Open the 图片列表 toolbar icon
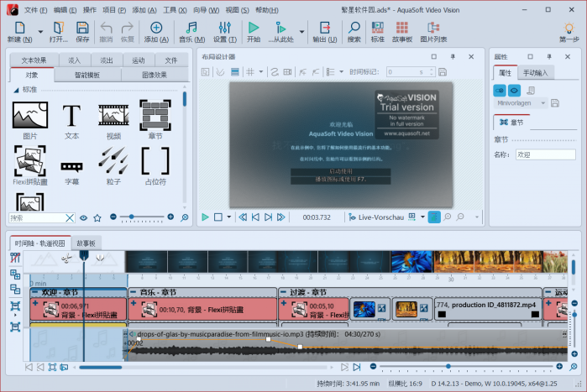 pyautogui.click(x=433, y=28)
